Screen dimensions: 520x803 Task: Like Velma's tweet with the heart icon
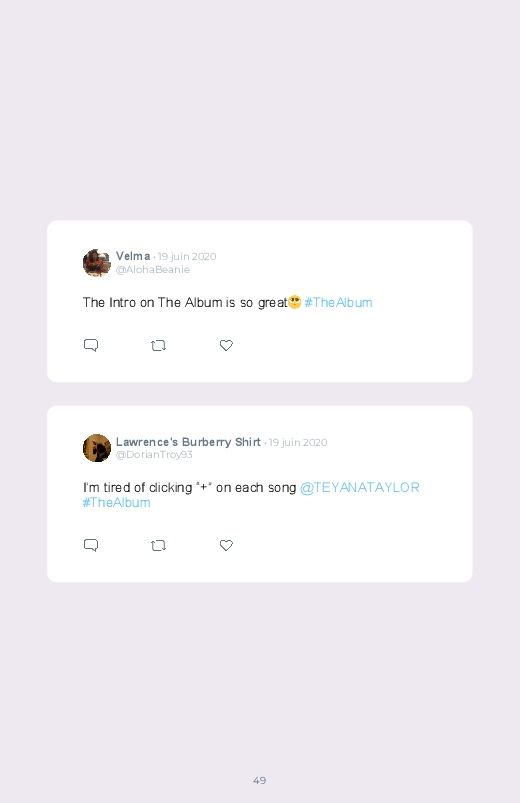(x=226, y=346)
